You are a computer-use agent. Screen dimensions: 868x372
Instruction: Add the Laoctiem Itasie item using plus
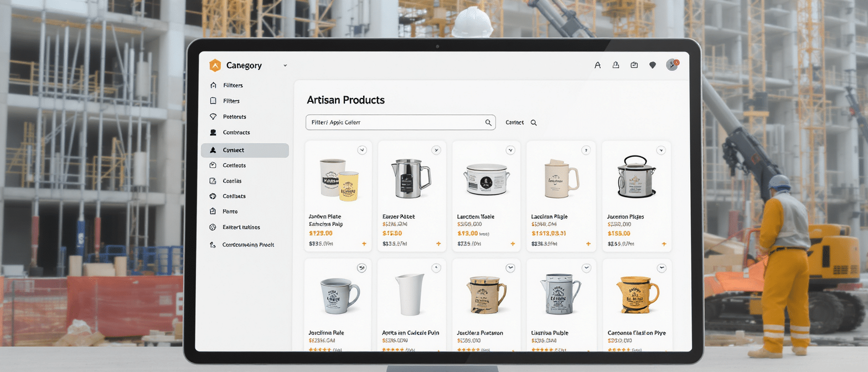pos(513,244)
